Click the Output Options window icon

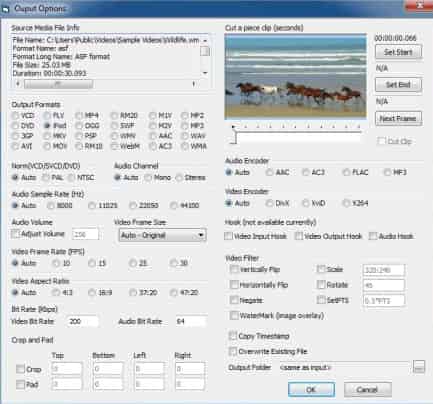click(x=5, y=9)
